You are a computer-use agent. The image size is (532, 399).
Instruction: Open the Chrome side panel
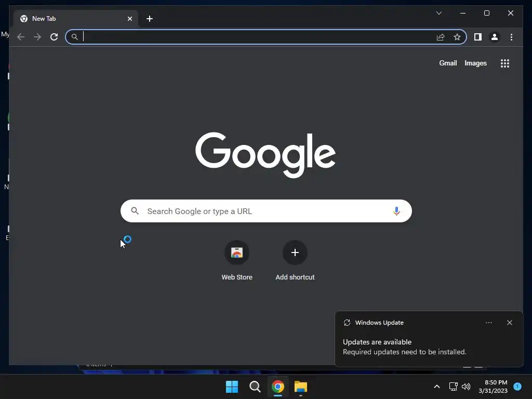[x=478, y=37]
